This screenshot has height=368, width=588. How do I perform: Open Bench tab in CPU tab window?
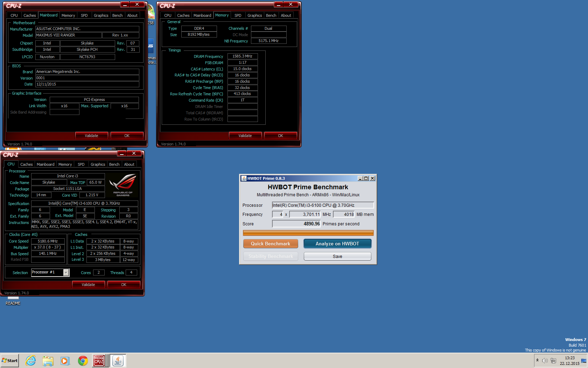(114, 164)
